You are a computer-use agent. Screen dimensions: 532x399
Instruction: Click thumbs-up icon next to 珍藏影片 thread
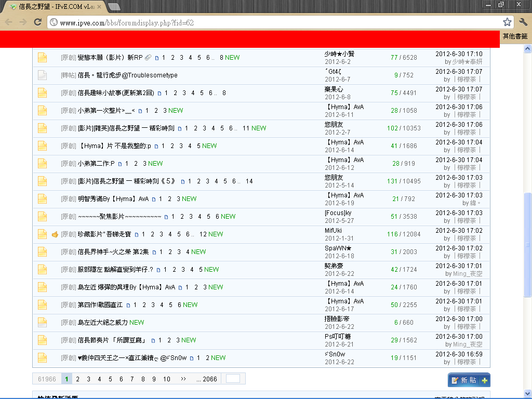click(55, 234)
